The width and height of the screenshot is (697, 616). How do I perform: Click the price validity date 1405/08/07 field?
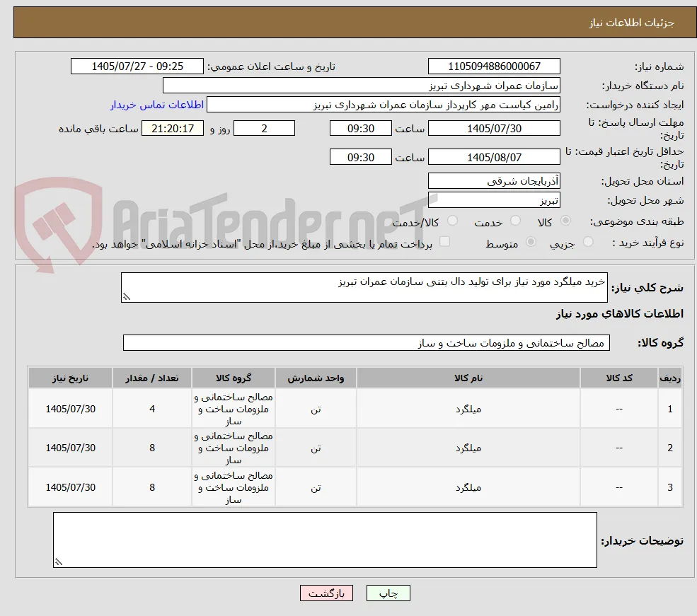coord(494,157)
